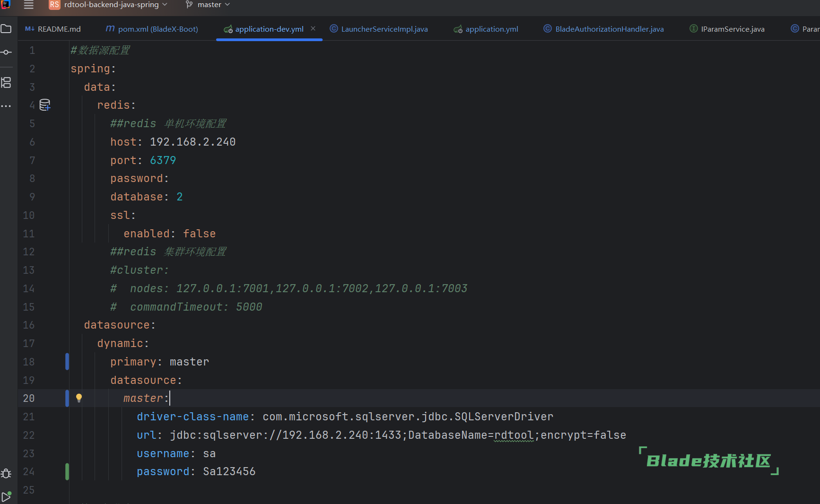820x504 pixels.
Task: Switch to the BladeAuthorizationHandler.java tab
Action: pyautogui.click(x=603, y=29)
